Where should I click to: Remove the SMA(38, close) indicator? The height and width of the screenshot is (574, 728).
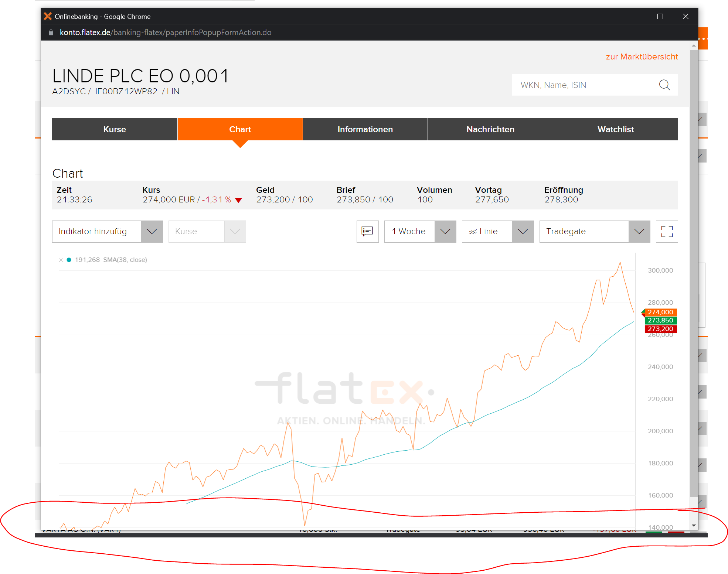tap(61, 260)
